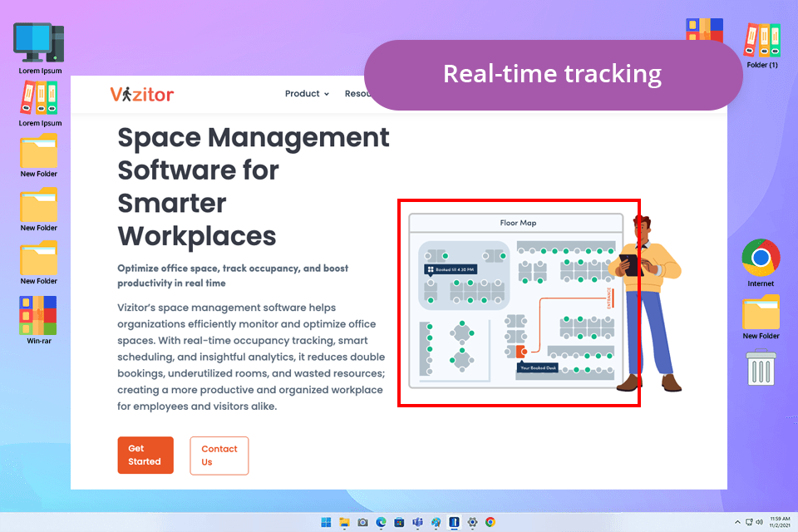This screenshot has height=532, width=798.
Task: Expand the system tray hidden icons chevron
Action: click(737, 522)
